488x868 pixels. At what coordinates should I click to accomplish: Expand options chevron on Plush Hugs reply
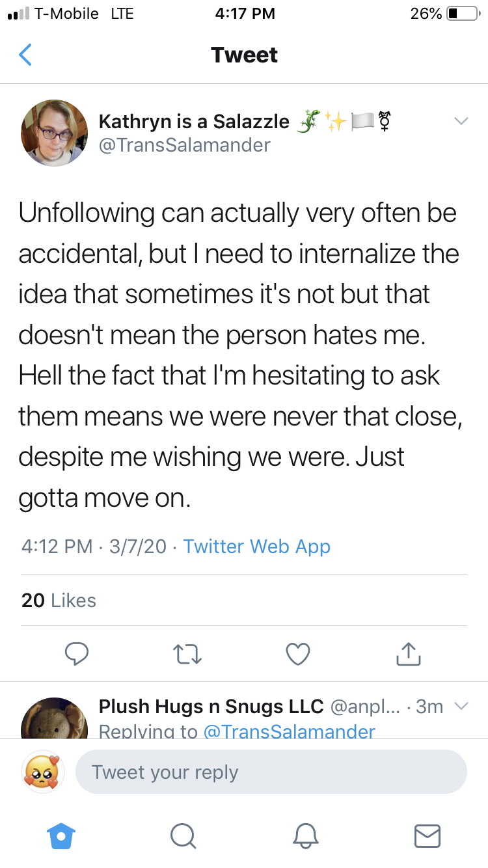tap(461, 706)
